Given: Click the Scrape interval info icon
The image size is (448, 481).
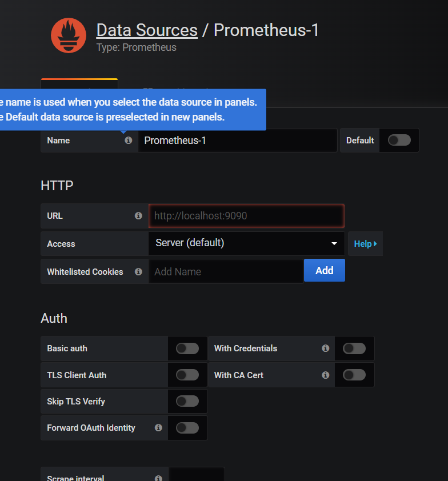Looking at the screenshot, I should (x=158, y=478).
